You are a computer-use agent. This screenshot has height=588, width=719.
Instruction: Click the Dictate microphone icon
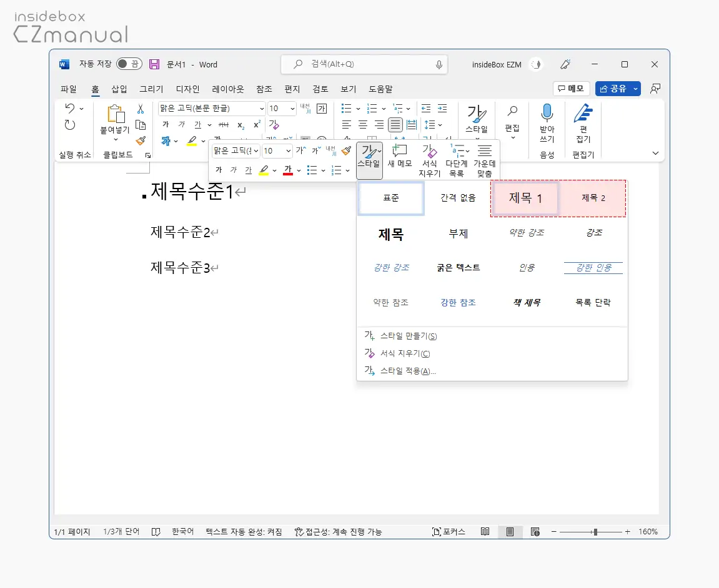547,112
